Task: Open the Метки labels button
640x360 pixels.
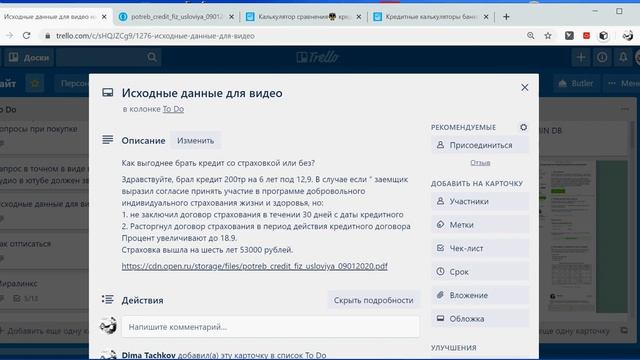Action: pyautogui.click(x=480, y=224)
